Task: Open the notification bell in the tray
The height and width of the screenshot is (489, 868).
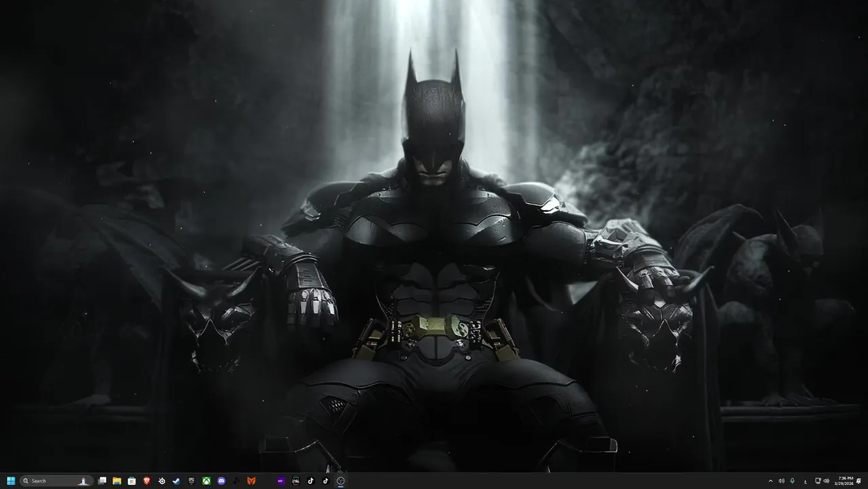Action: coord(859,481)
